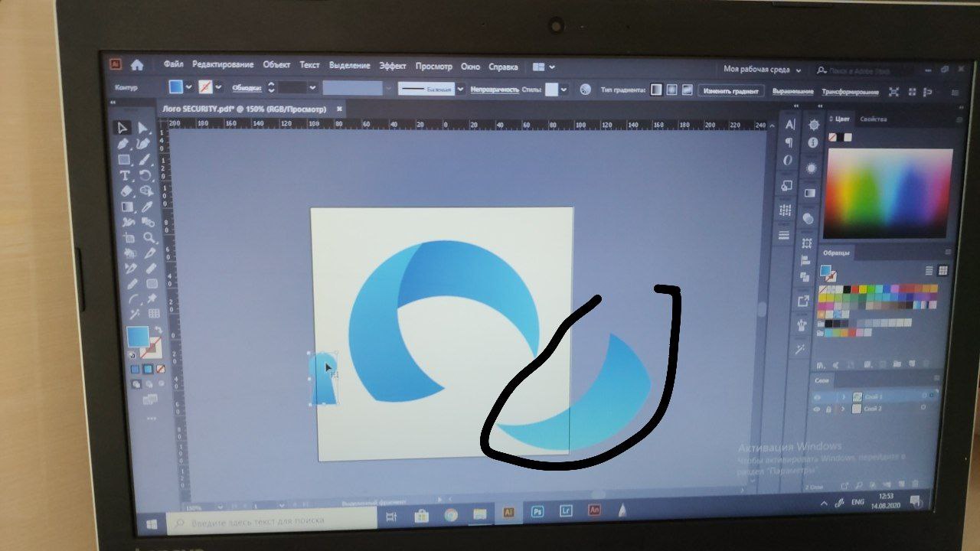Open fill color dropdown in control bar
The width and height of the screenshot is (980, 551).
188,86
